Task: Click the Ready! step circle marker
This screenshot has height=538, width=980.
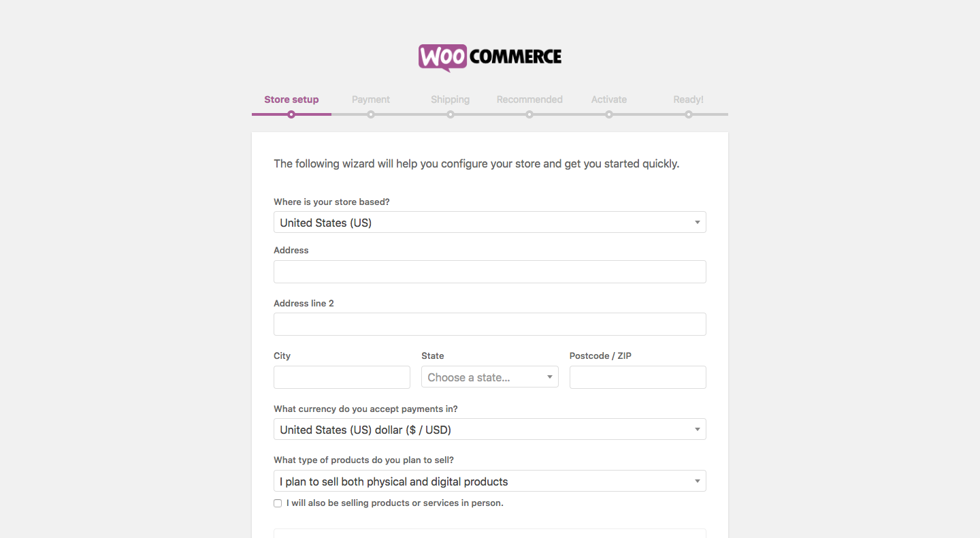Action: pyautogui.click(x=689, y=114)
